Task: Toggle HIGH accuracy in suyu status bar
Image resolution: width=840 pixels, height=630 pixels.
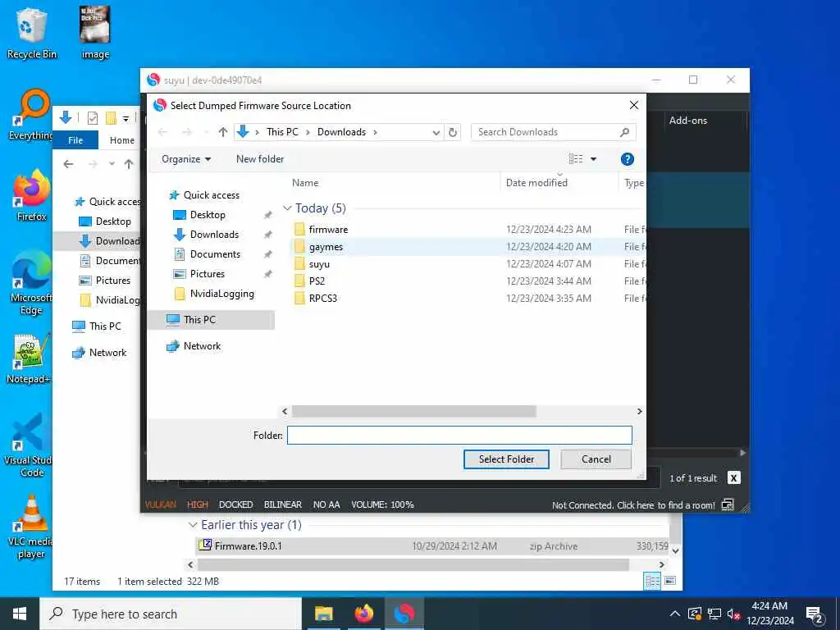Action: [197, 504]
